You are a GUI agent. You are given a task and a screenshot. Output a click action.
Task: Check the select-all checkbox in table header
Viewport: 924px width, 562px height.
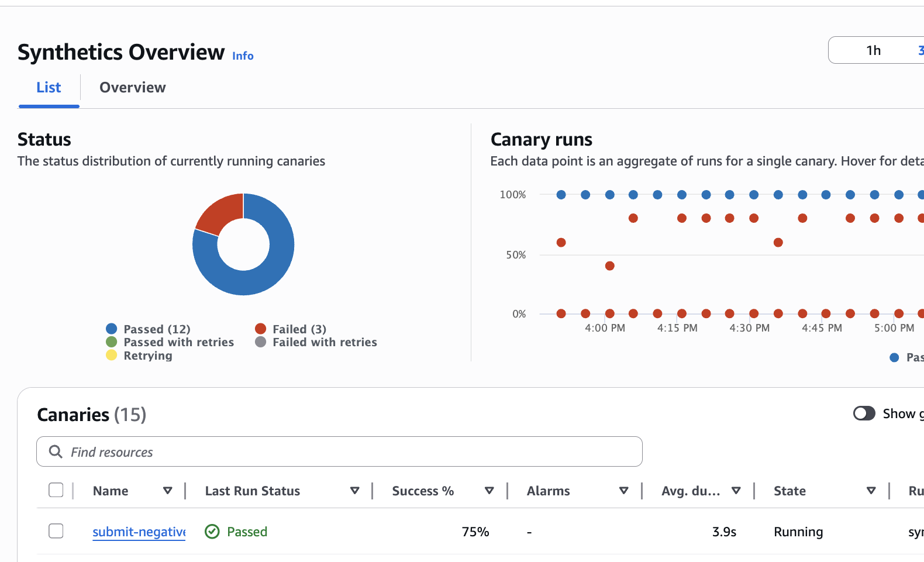click(x=56, y=490)
